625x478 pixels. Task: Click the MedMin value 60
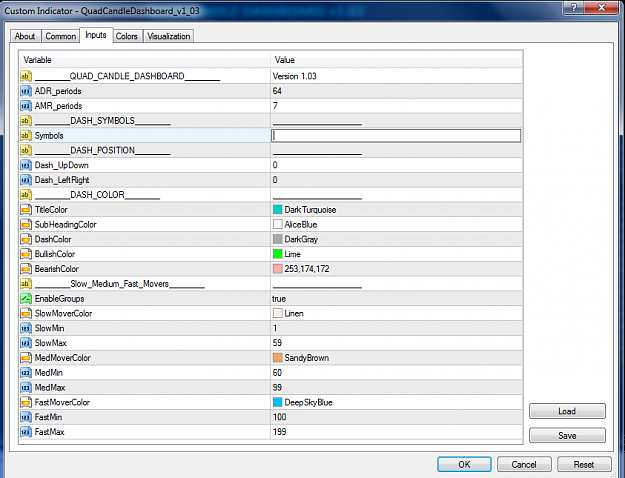[x=277, y=373]
